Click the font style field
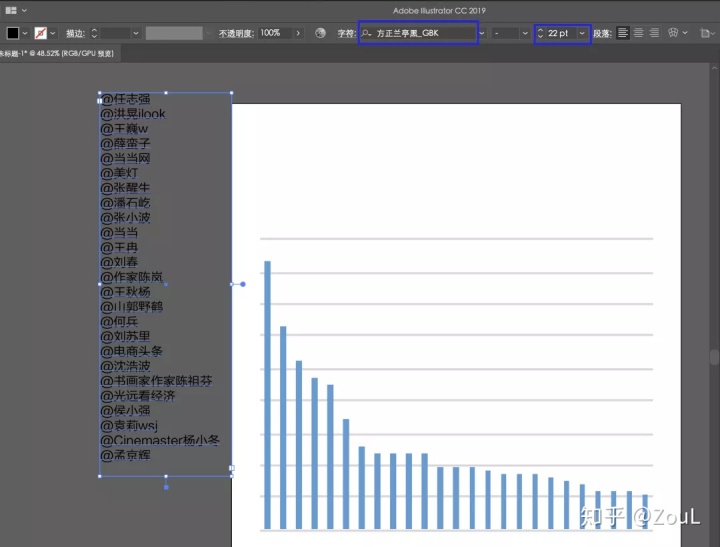The height and width of the screenshot is (547, 720). coord(506,33)
